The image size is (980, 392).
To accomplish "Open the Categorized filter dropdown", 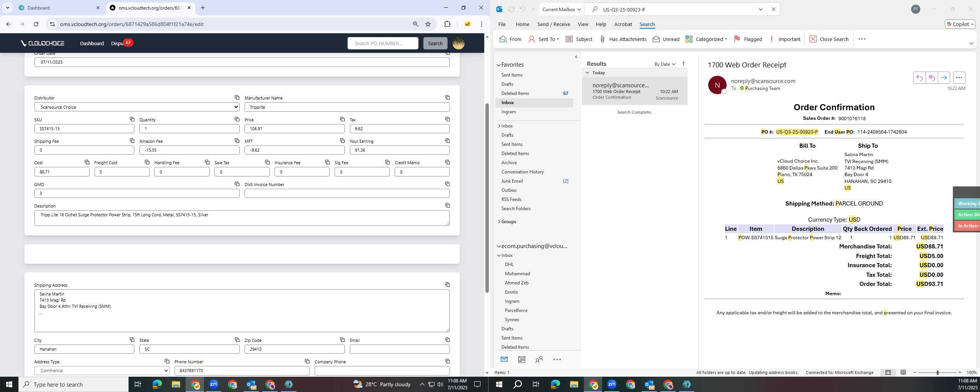I will (706, 39).
